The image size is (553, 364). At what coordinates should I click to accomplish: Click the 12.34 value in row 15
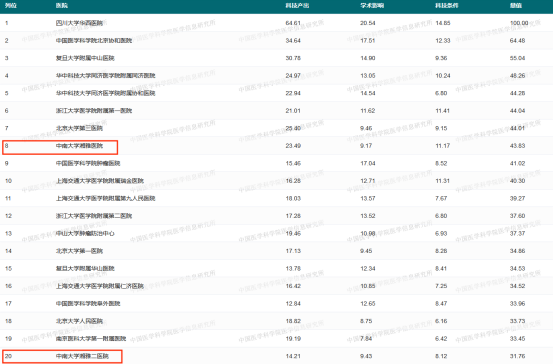[x=367, y=268]
